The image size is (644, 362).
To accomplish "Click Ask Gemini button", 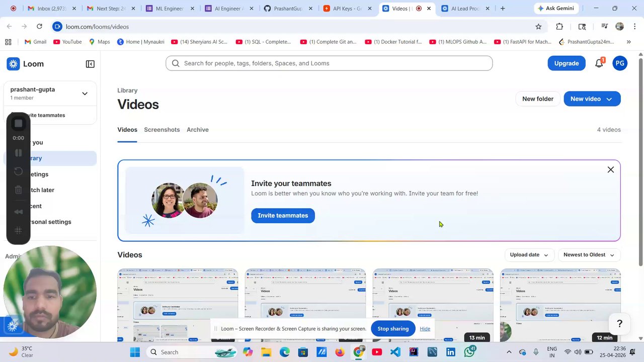I will [556, 9].
